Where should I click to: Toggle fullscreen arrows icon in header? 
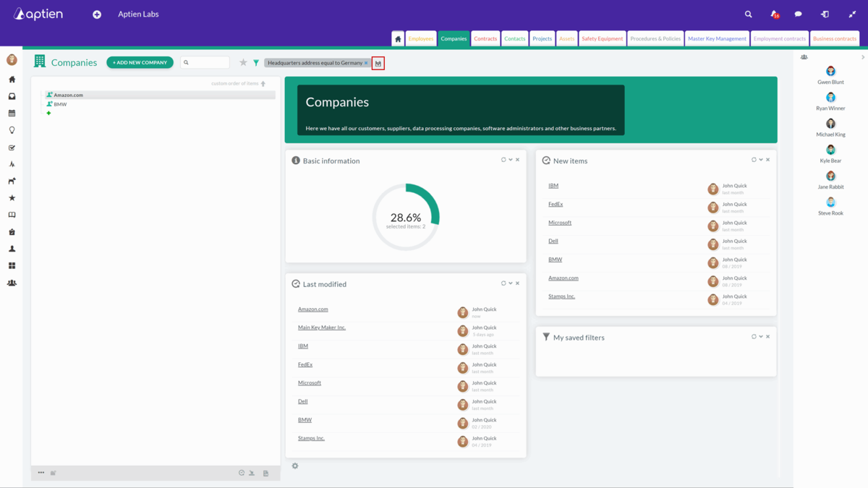(x=852, y=14)
